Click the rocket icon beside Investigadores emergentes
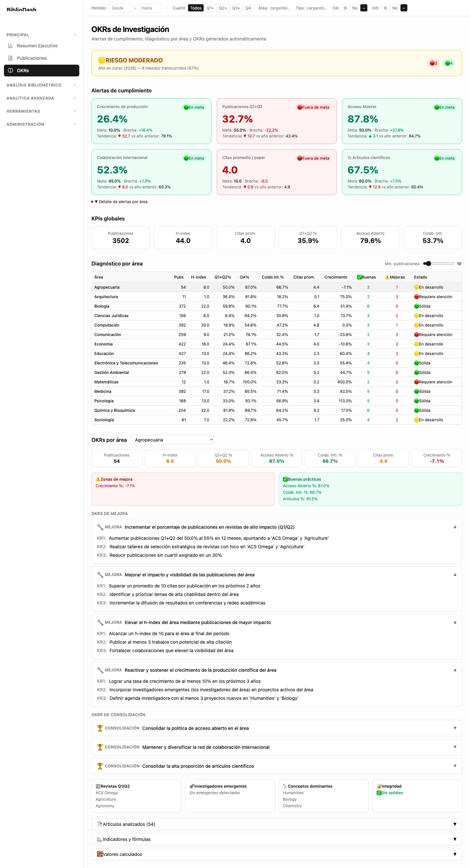Image resolution: width=470 pixels, height=868 pixels. 192,786
